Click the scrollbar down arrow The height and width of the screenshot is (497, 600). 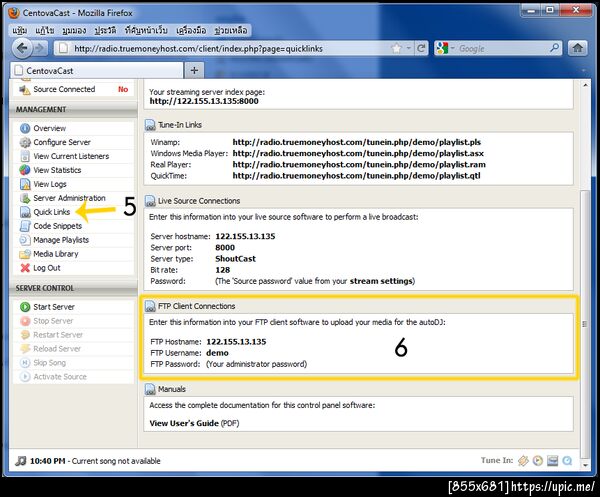[585, 465]
